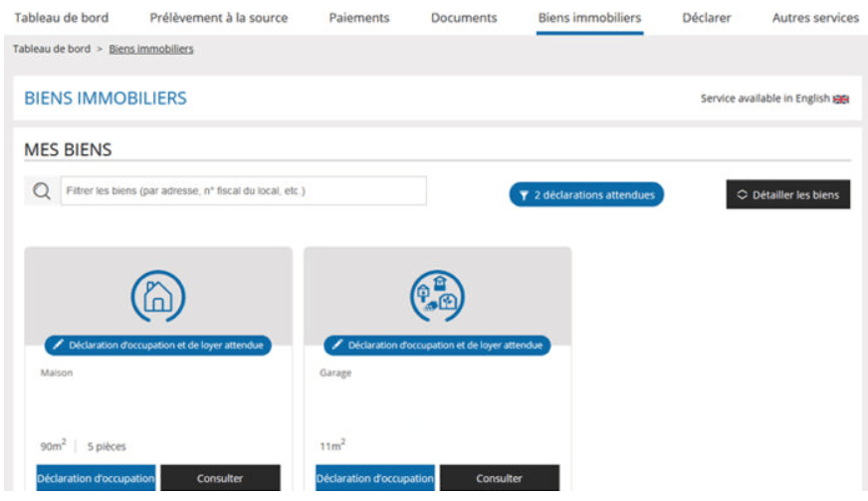Open the 'Autres services' menu
This screenshot has width=868, height=501.
(814, 18)
